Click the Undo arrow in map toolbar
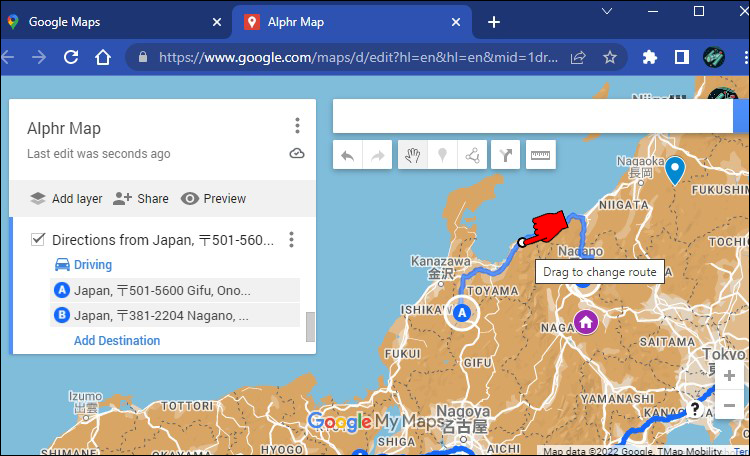This screenshot has width=750, height=456. 348,155
